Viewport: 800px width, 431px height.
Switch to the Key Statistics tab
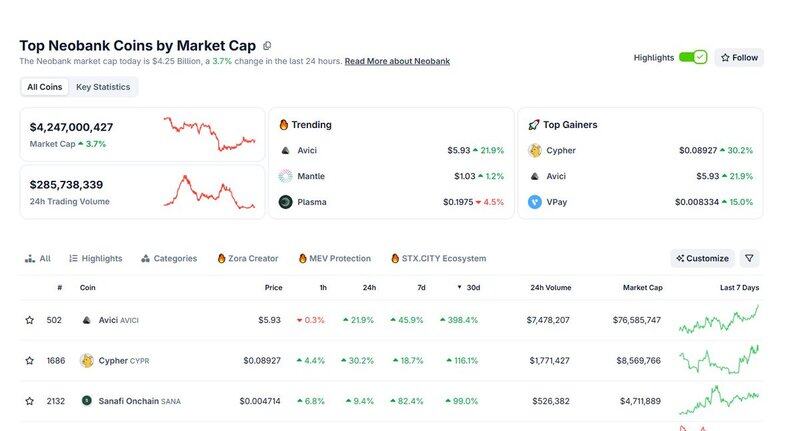(x=103, y=87)
